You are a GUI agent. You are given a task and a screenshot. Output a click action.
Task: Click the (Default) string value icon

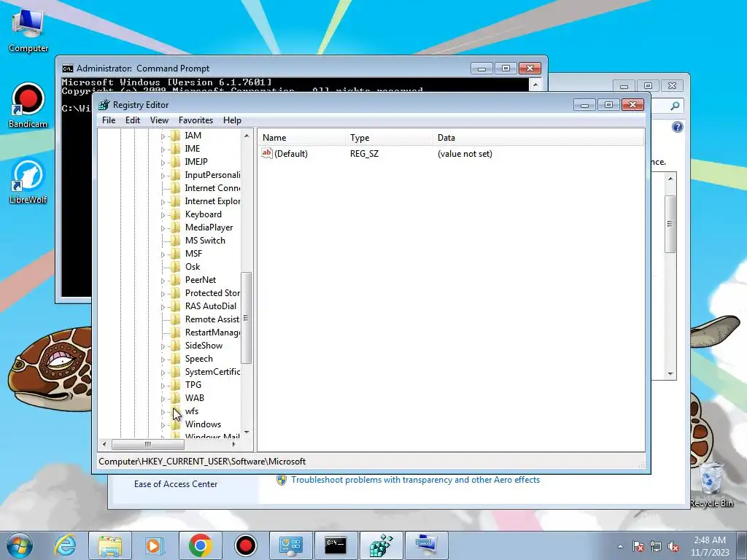(x=267, y=153)
